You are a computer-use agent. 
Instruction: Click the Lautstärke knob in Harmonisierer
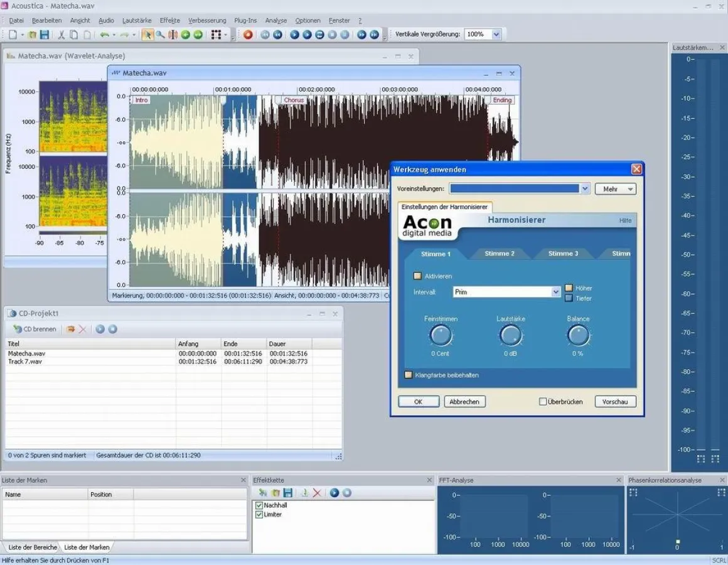[x=511, y=336]
